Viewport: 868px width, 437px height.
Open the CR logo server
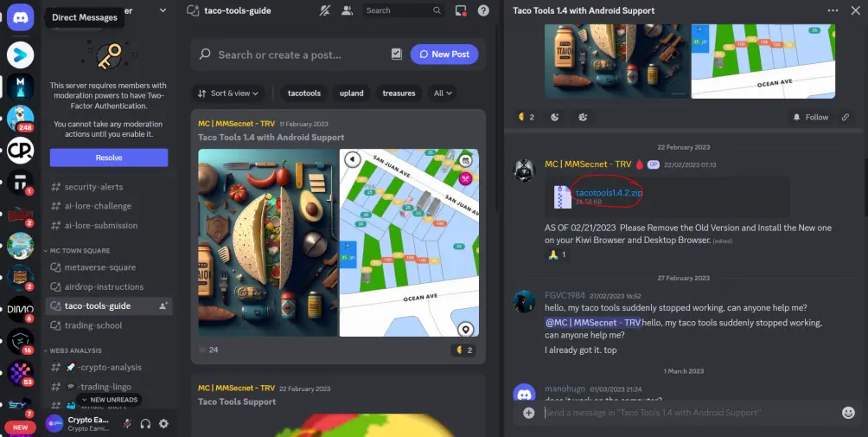[x=21, y=150]
